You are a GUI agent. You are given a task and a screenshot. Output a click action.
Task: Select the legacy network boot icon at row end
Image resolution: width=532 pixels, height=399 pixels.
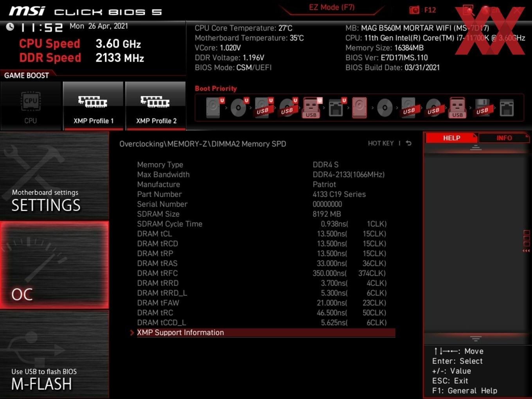tap(507, 108)
